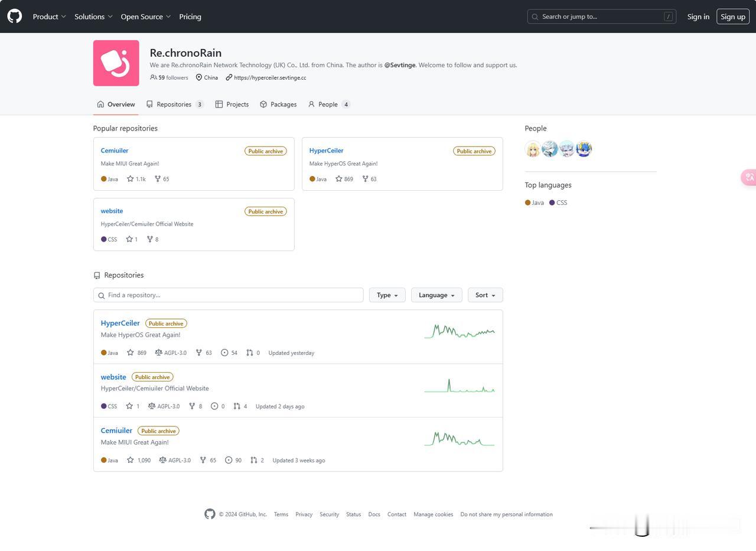View HyperCeiler's commit activity graph

[460, 331]
